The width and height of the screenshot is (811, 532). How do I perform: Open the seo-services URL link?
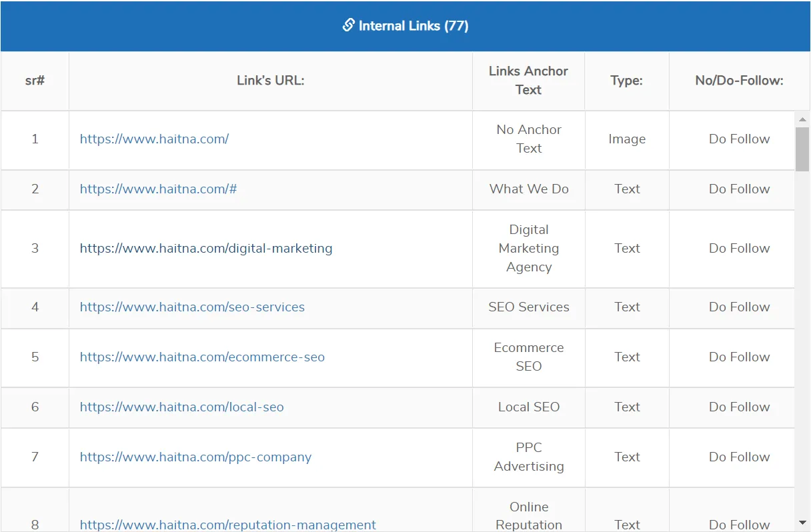pos(192,307)
